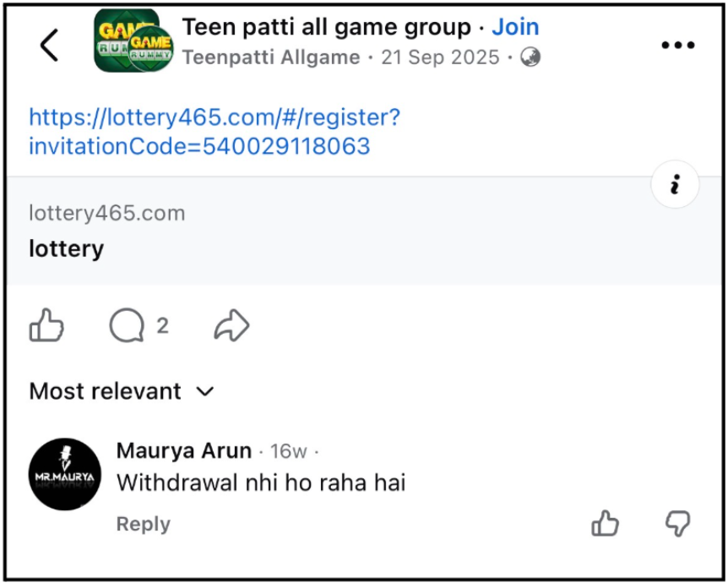Like Maurya Arun's comment with thumbs up
The width and height of the screenshot is (728, 588).
(x=605, y=525)
